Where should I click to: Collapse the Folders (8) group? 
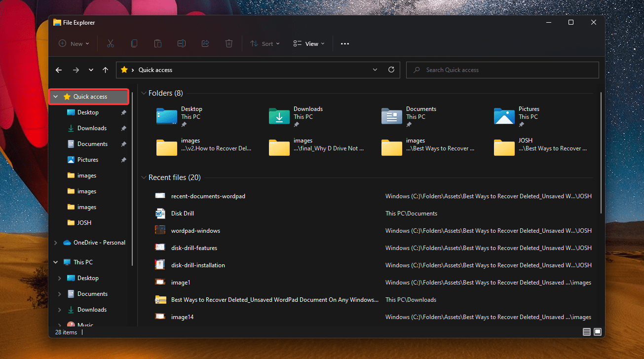144,93
